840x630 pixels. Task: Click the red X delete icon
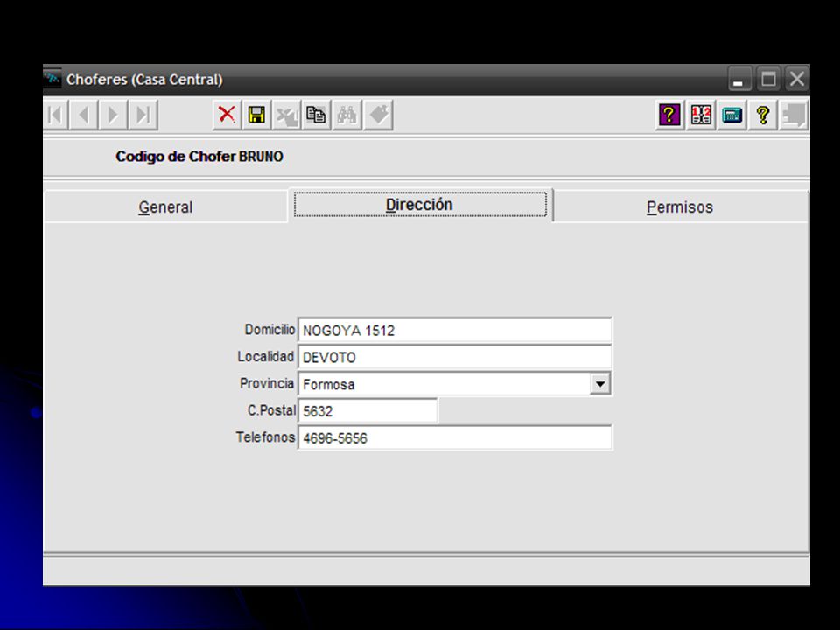[227, 115]
